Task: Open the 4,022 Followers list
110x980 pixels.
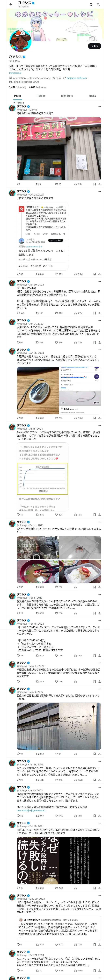Action: (37, 87)
